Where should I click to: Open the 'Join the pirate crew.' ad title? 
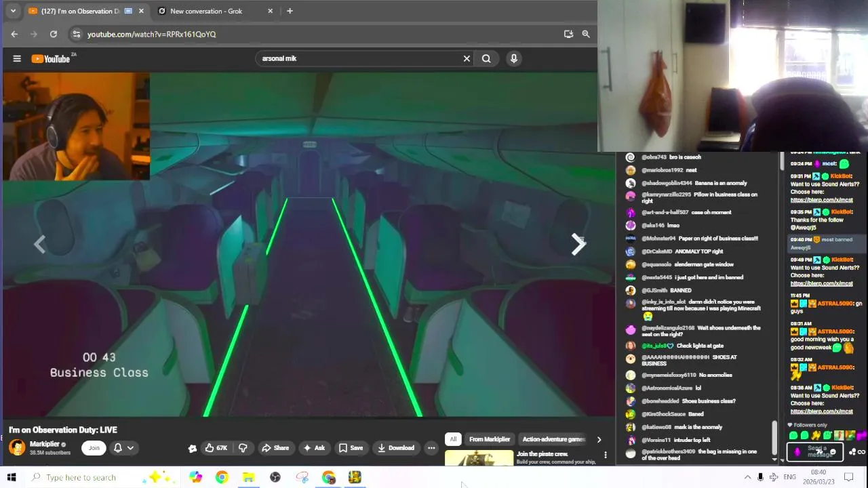[x=542, y=454]
